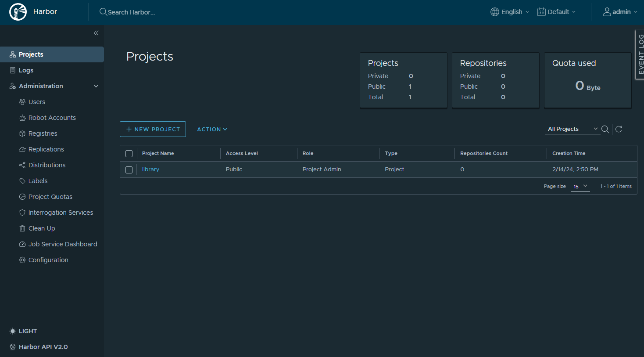The height and width of the screenshot is (357, 644).
Task: Open Robot Accounts page
Action: point(52,118)
